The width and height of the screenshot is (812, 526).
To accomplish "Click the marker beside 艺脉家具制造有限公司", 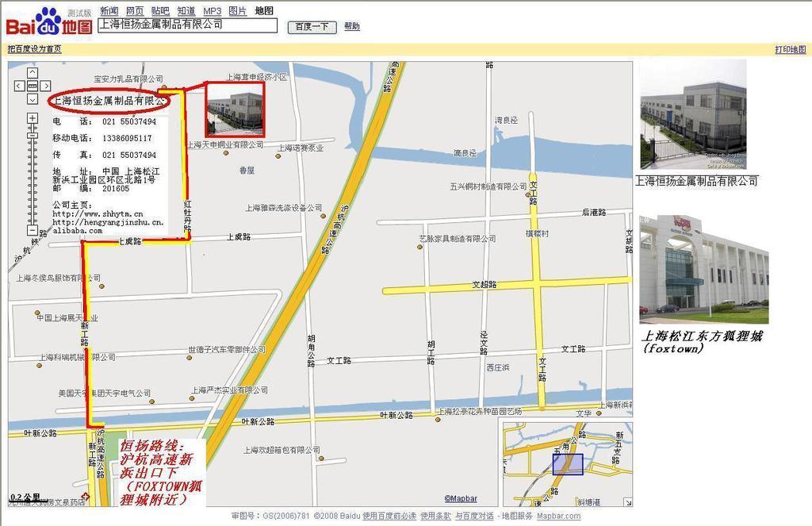I will pyautogui.click(x=420, y=248).
